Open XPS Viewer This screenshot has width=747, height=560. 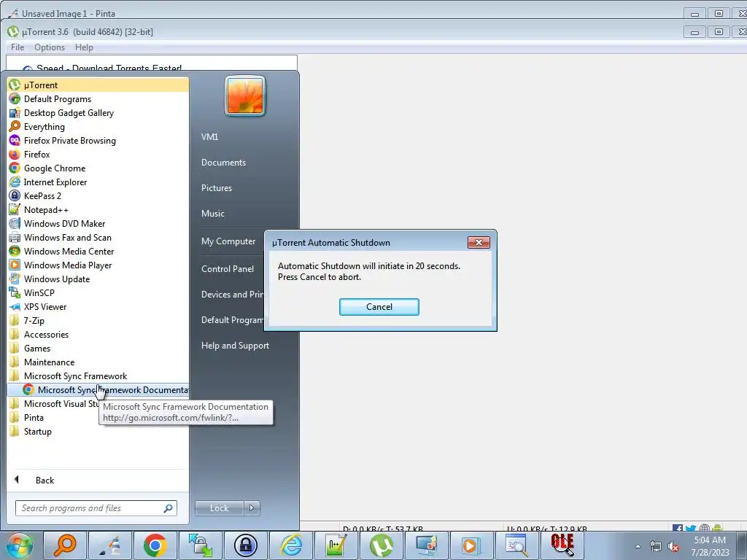[98, 307]
